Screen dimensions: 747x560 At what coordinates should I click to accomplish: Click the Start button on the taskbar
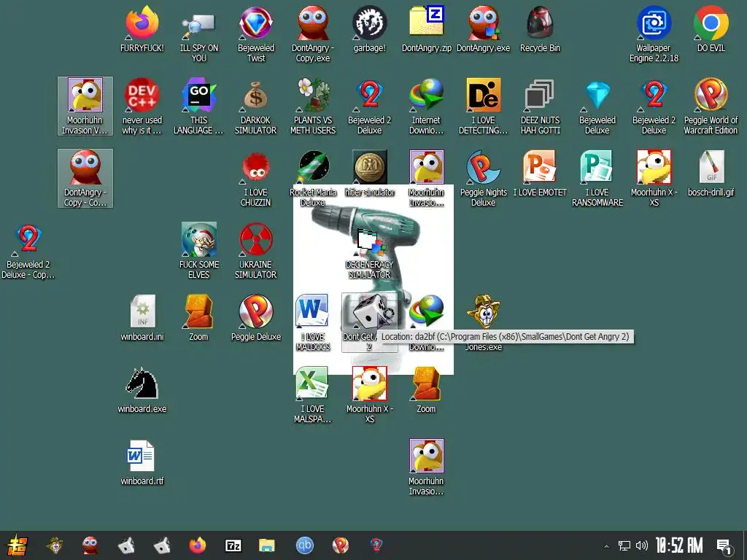coord(18,545)
